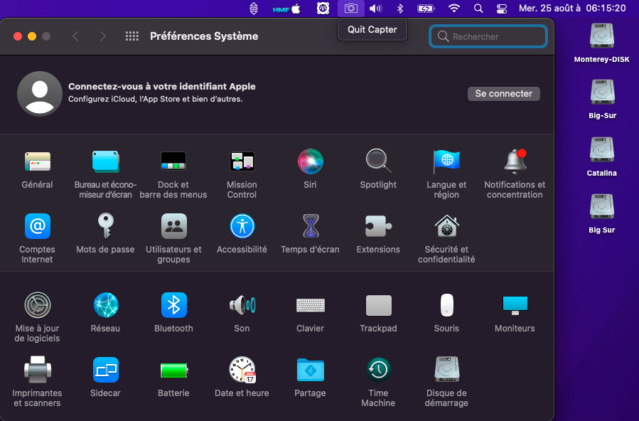The image size is (639, 421).
Task: Open Mots de passe pane
Action: [x=106, y=225]
